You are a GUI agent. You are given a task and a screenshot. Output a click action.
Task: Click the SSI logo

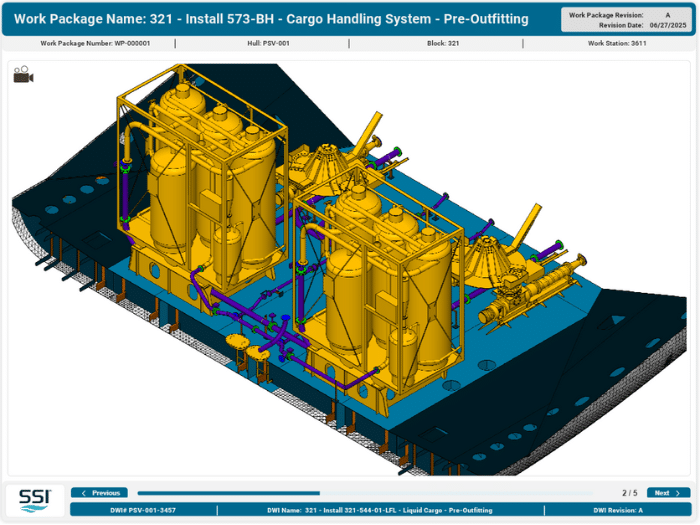pos(35,501)
